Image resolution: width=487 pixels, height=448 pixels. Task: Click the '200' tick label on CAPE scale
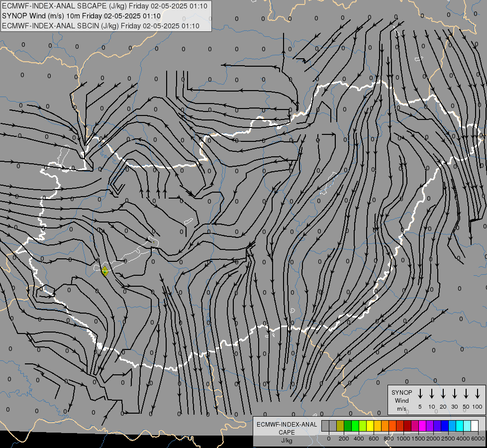point(344,439)
